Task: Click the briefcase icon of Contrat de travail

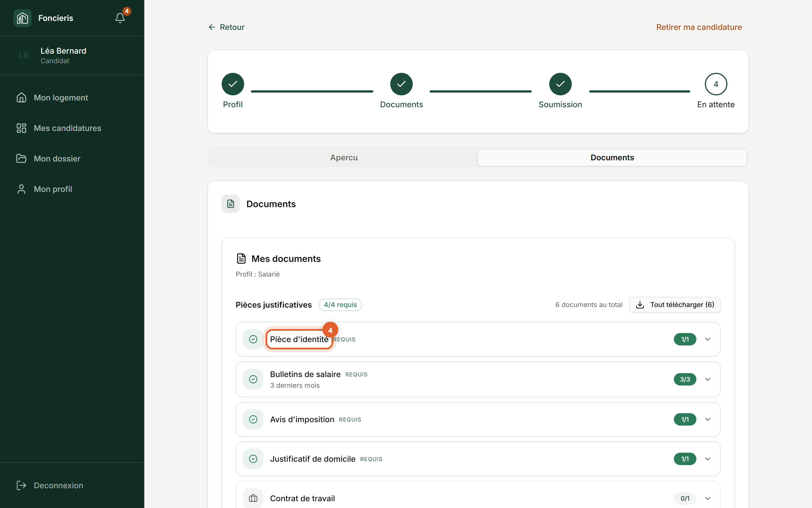Action: [253, 498]
